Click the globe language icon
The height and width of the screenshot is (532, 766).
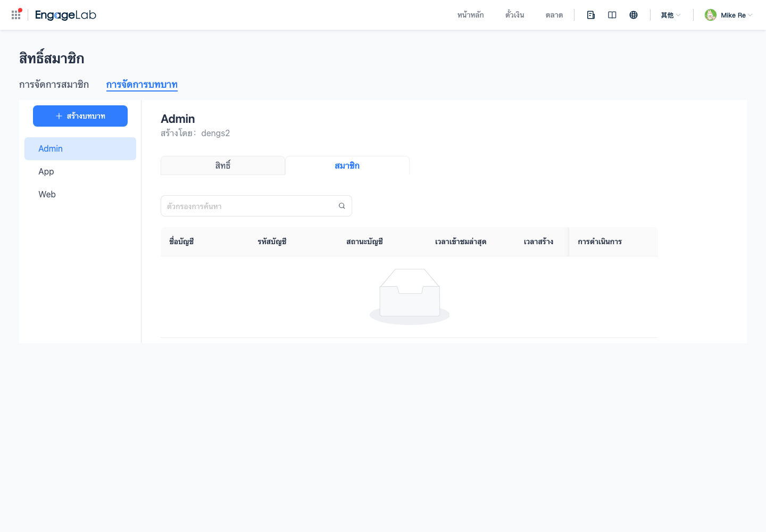(634, 15)
